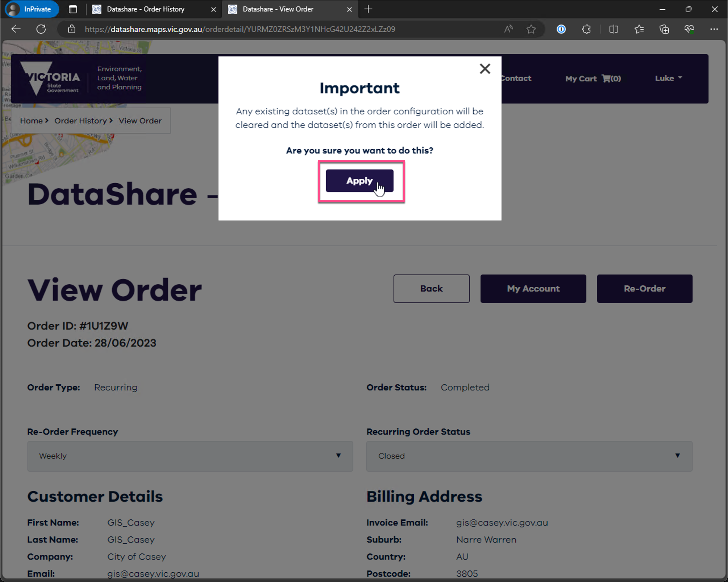Image resolution: width=728 pixels, height=582 pixels.
Task: Open a new browser tab
Action: (x=368, y=9)
